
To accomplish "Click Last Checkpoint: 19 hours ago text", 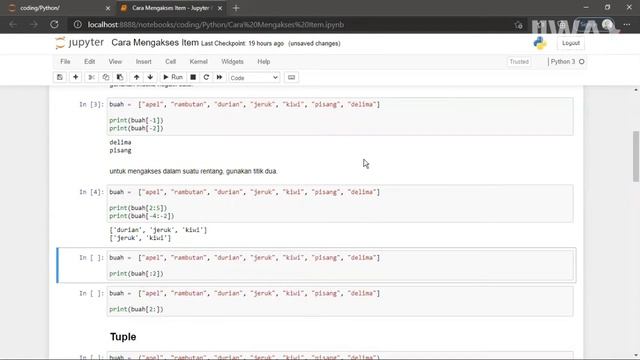I will pos(242,44).
